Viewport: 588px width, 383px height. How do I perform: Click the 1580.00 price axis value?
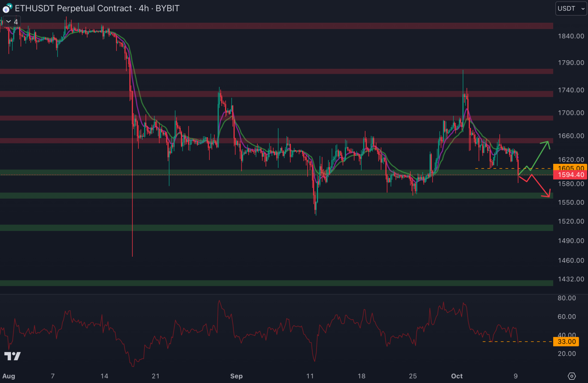coord(571,184)
